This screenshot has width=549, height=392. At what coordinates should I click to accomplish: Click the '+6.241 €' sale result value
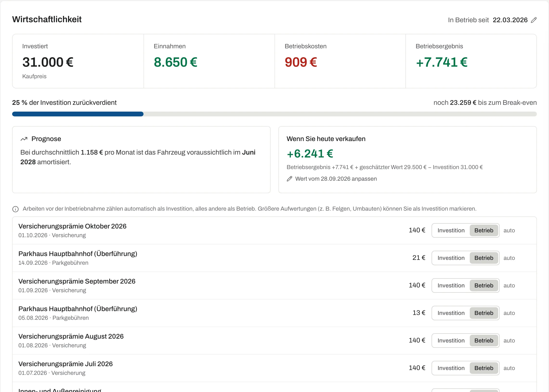click(310, 154)
